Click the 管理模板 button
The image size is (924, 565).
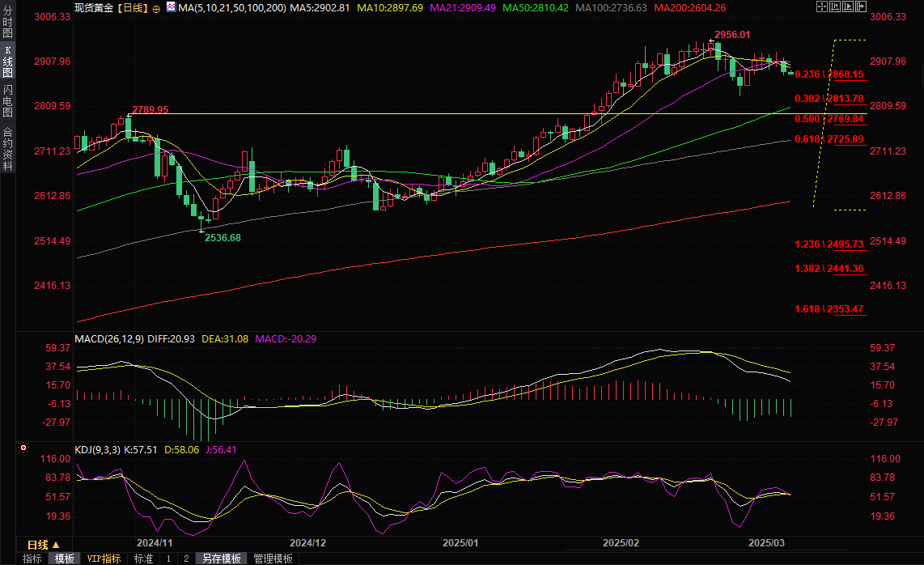point(273,559)
